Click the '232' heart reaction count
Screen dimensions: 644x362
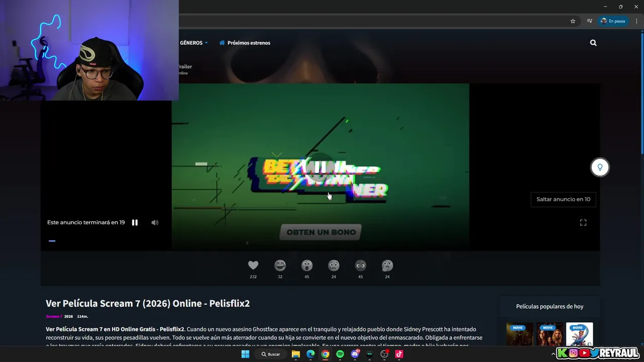pyautogui.click(x=253, y=277)
